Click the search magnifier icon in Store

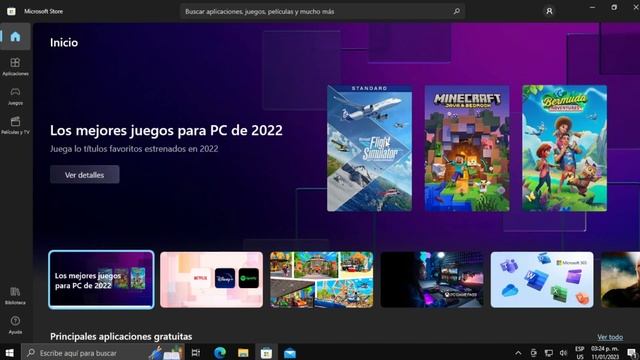point(456,11)
